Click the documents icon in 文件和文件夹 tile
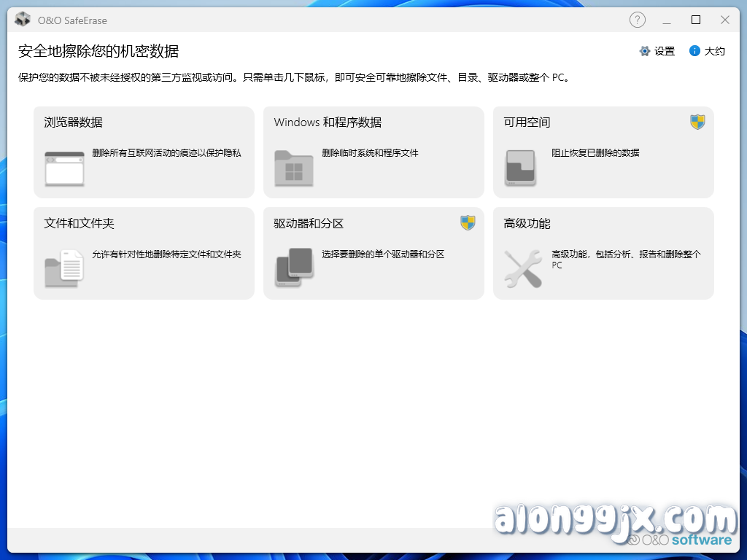747x560 pixels. [64, 268]
